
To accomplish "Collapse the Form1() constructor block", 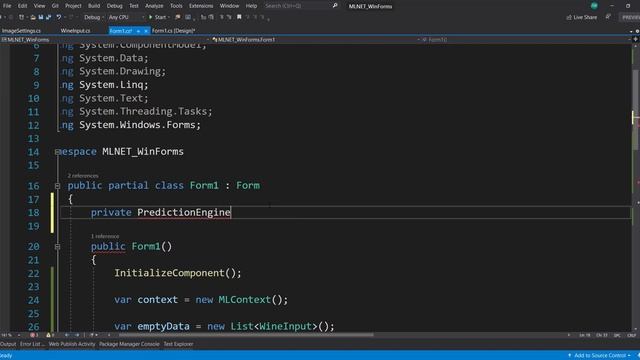I will tap(58, 247).
